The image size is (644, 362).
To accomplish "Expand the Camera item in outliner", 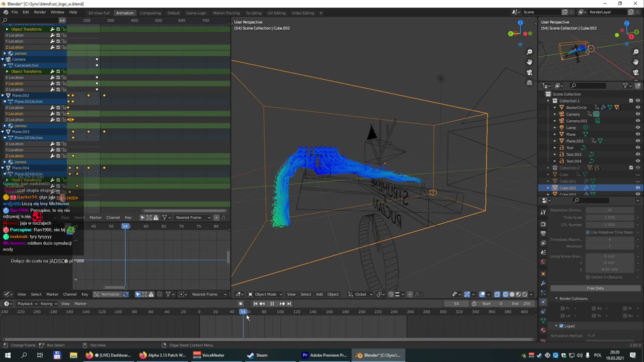I will 555,114.
